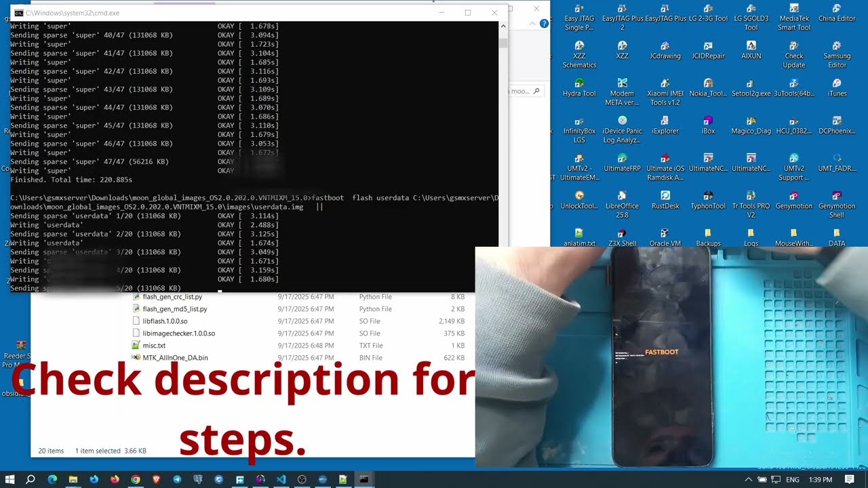This screenshot has height=488, width=868.
Task: Open Windows Start menu
Action: pos(11,479)
